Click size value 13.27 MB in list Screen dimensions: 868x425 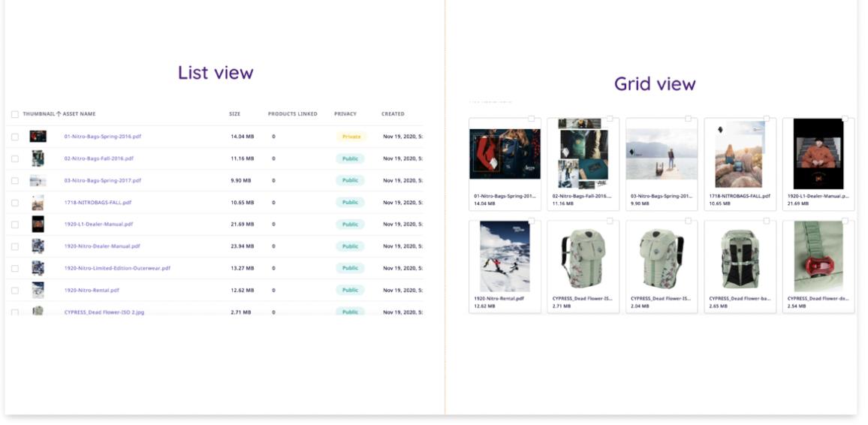tap(243, 268)
